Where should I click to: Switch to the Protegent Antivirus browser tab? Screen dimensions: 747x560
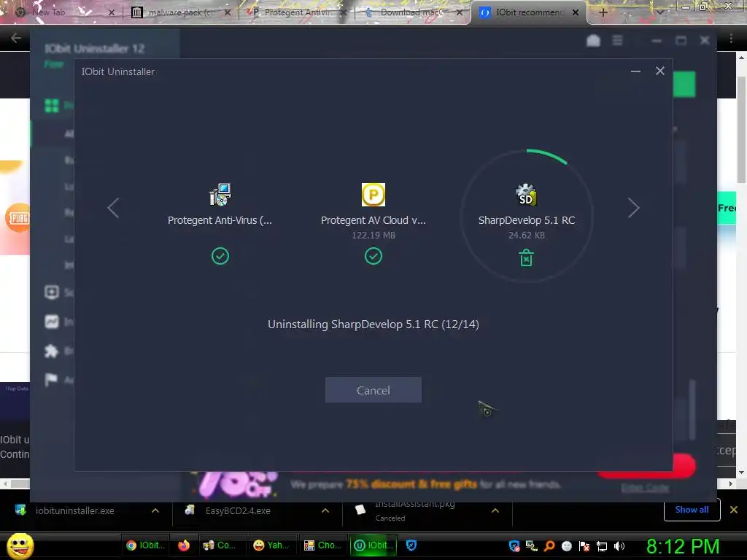point(298,12)
